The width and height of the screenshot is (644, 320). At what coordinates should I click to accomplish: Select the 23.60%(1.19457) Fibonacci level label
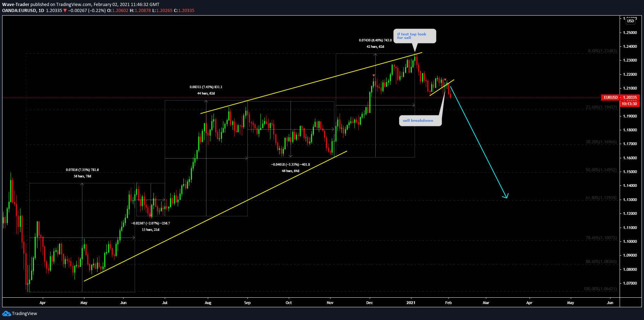(x=601, y=107)
